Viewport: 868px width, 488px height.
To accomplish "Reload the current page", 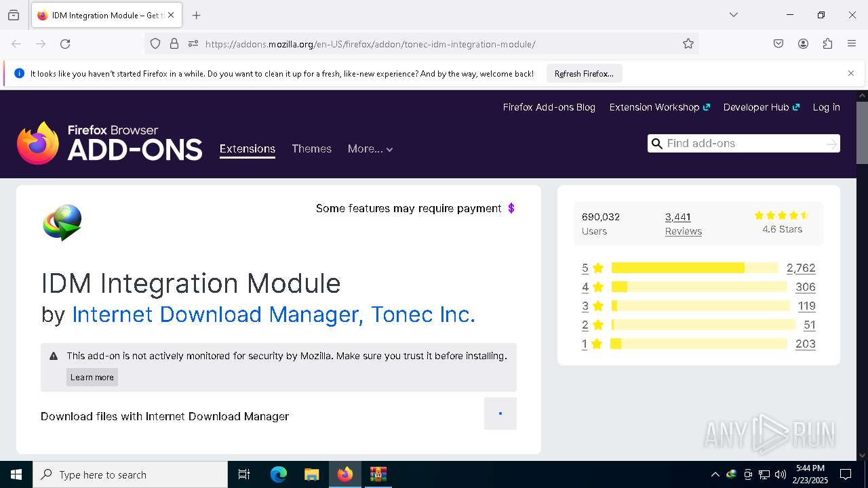I will tap(65, 44).
